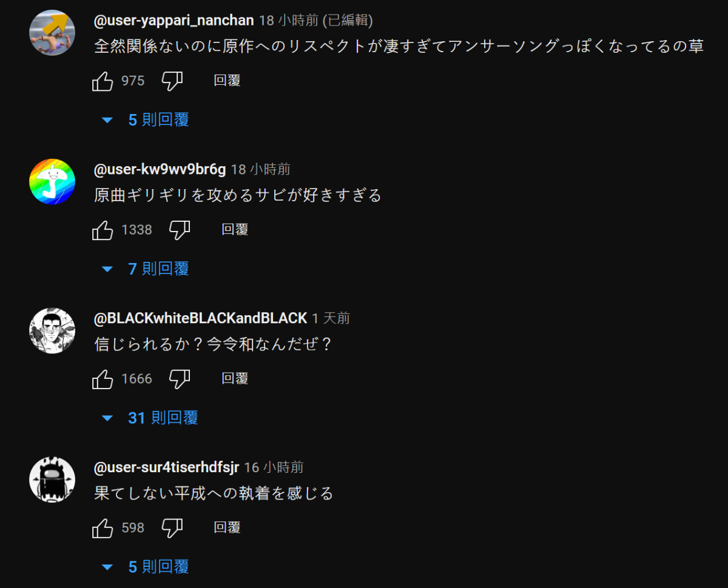Screen dimensions: 728x588
Task: Reply to @user-sur4tiserhdfsjr's comment
Action: tap(227, 528)
